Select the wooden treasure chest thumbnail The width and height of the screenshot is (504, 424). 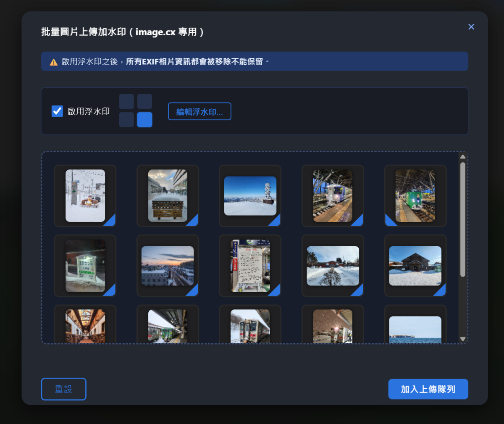coord(168,195)
